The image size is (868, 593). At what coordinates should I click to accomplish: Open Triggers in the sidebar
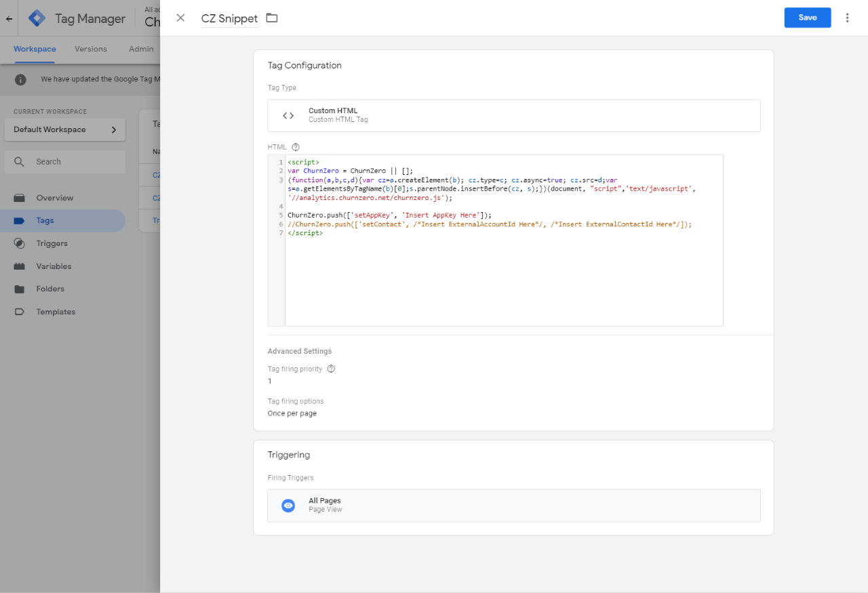coord(62,243)
